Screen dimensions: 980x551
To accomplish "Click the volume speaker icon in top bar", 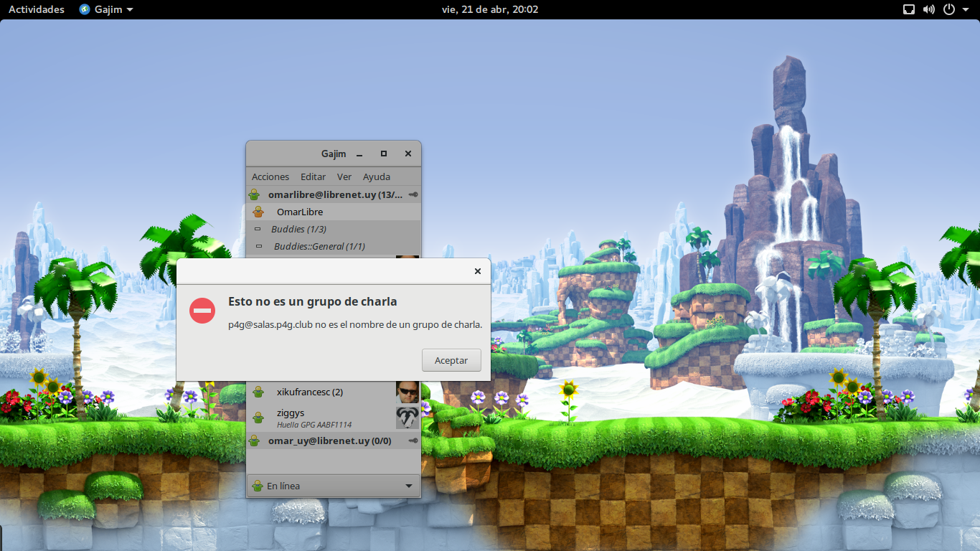I will tap(929, 9).
